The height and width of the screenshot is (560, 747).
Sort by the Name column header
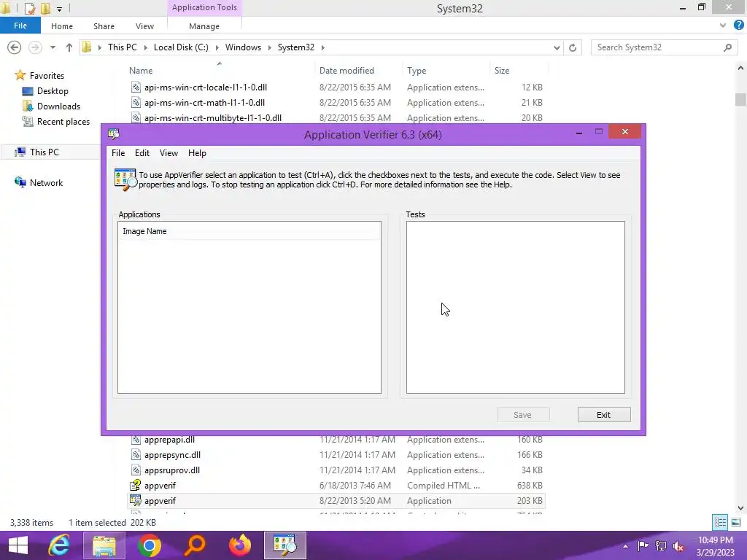141,71
